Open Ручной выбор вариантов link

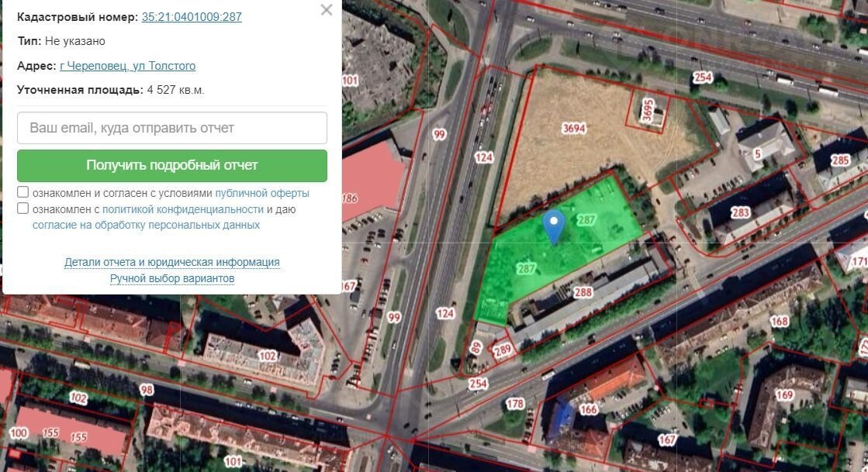172,278
